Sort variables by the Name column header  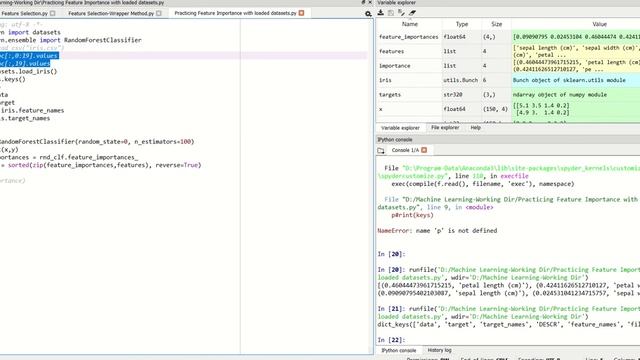pyautogui.click(x=409, y=24)
